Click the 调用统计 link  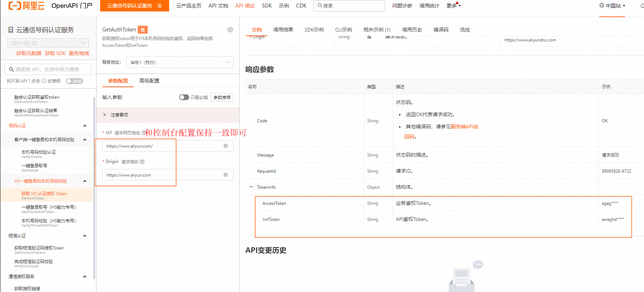point(429,6)
